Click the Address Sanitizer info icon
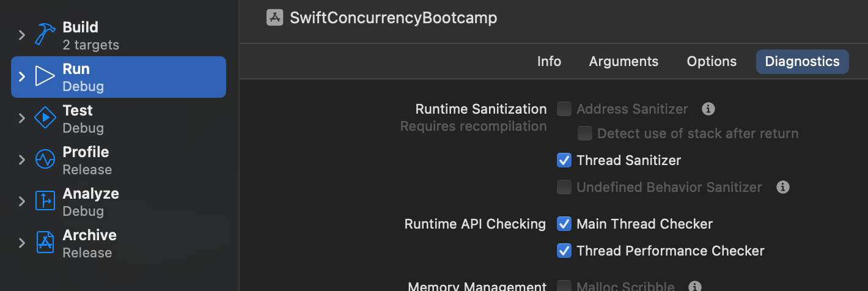868x291 pixels. (x=708, y=109)
